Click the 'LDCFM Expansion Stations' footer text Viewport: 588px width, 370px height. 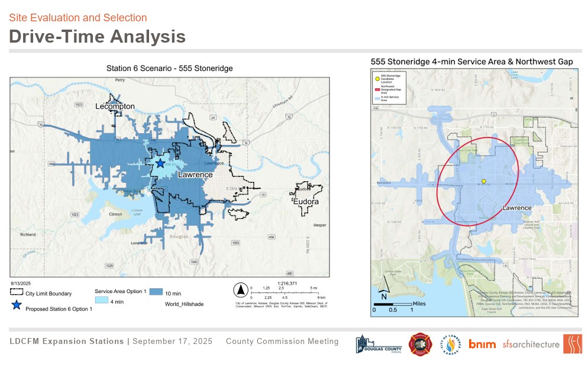(x=67, y=341)
